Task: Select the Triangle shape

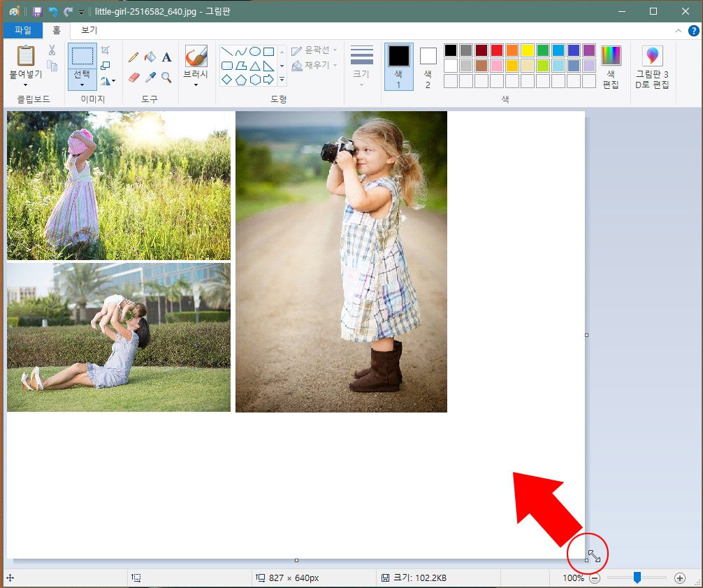Action: 254,66
